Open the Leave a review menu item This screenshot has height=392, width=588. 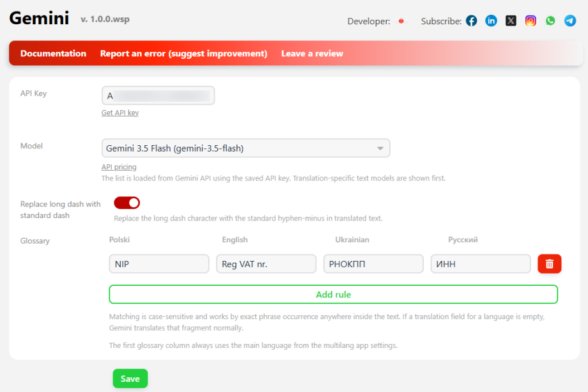tap(312, 53)
